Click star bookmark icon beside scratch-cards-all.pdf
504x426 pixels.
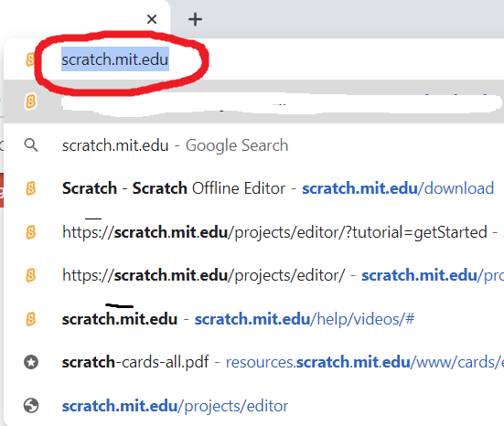[31, 362]
